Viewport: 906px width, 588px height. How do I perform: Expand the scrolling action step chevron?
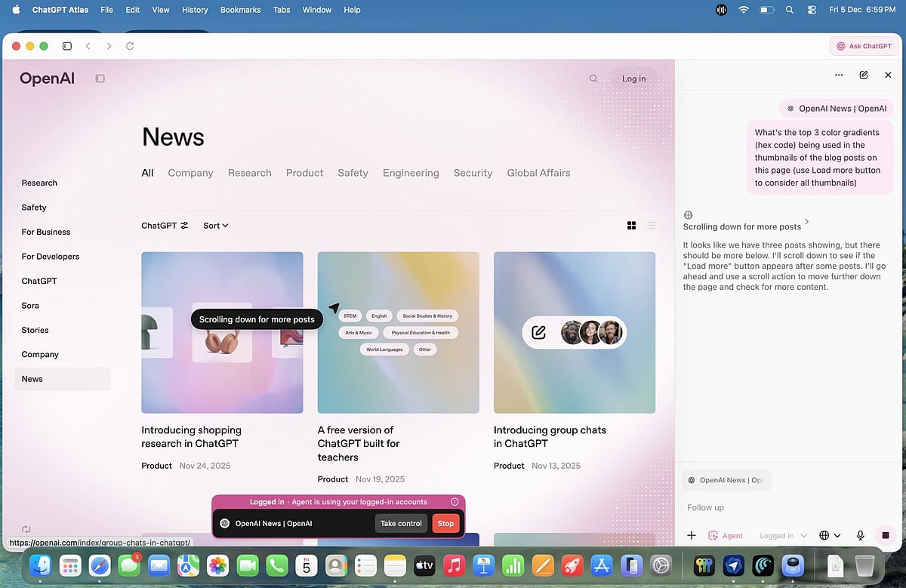tap(807, 222)
